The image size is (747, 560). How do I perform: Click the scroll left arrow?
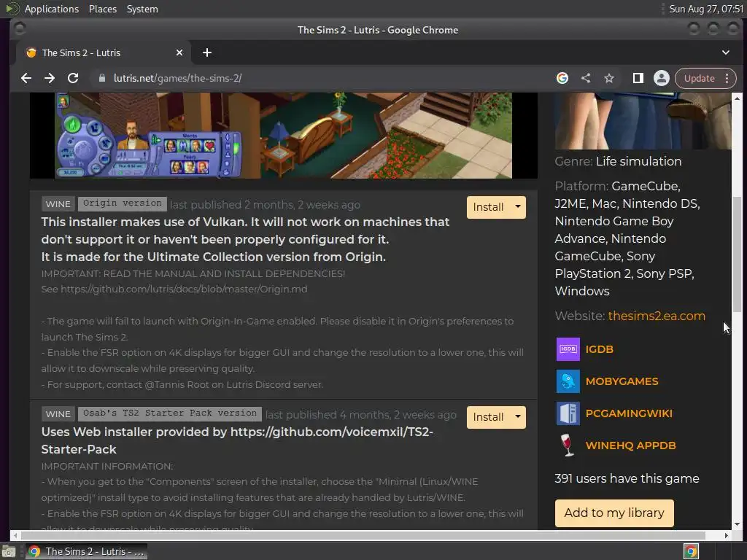click(15, 535)
